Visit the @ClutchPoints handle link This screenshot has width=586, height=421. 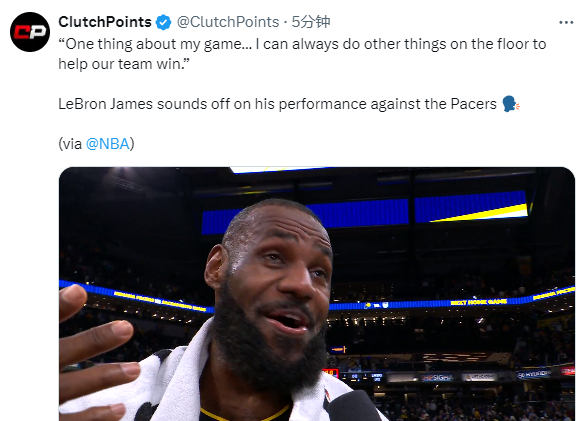tap(228, 22)
